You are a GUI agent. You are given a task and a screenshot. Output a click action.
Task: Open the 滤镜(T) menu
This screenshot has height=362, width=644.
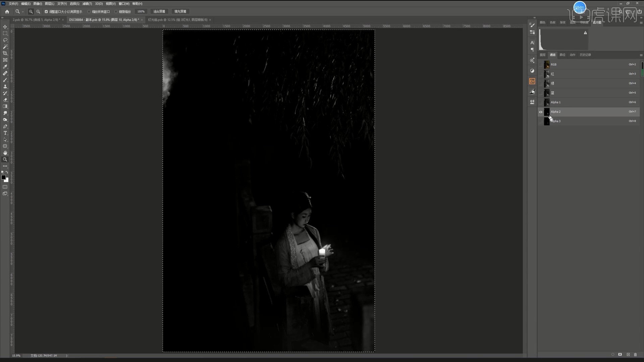[87, 4]
